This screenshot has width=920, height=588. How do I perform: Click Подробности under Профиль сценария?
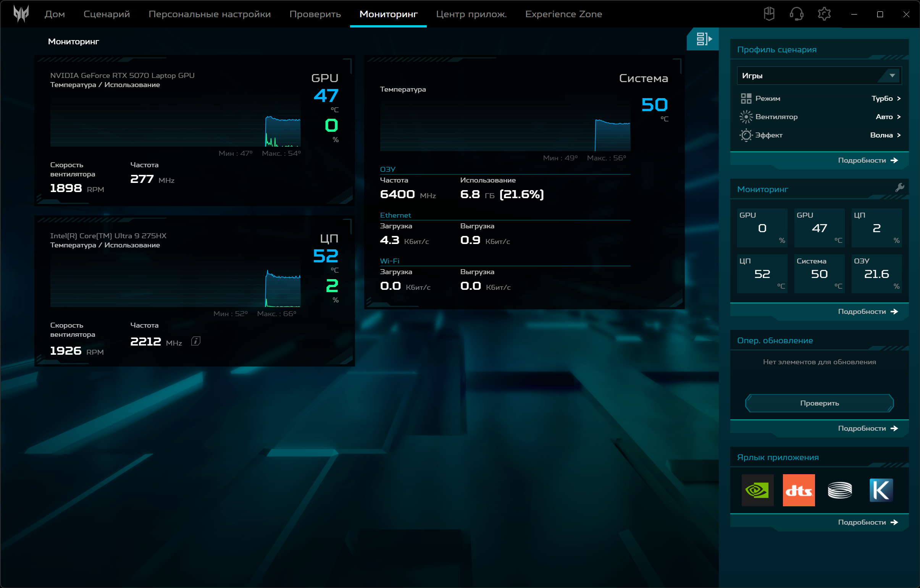click(867, 160)
